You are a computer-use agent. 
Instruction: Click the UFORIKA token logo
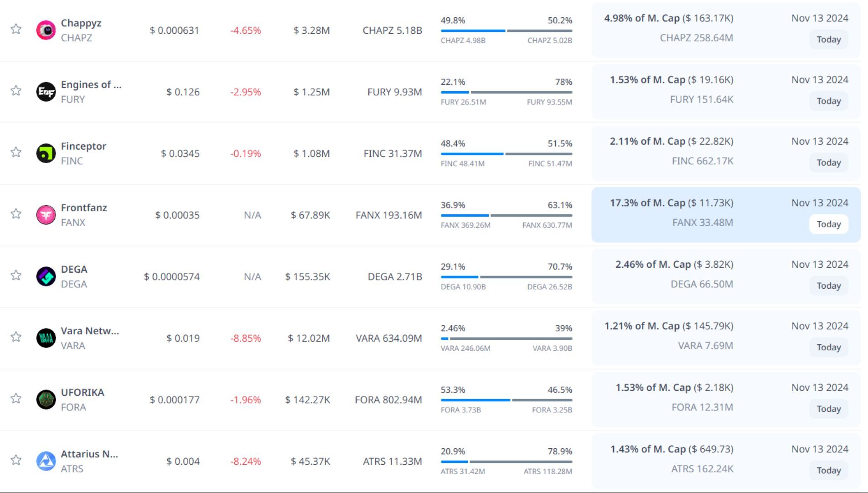[46, 400]
